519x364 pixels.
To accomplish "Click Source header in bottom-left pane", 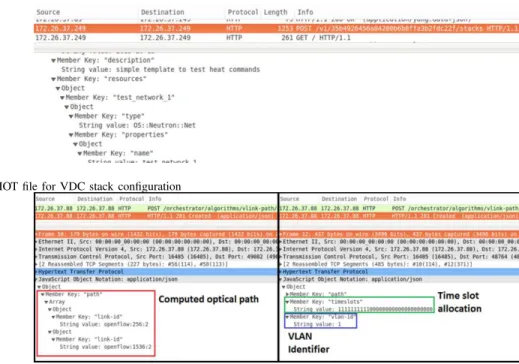I will coord(45,199).
